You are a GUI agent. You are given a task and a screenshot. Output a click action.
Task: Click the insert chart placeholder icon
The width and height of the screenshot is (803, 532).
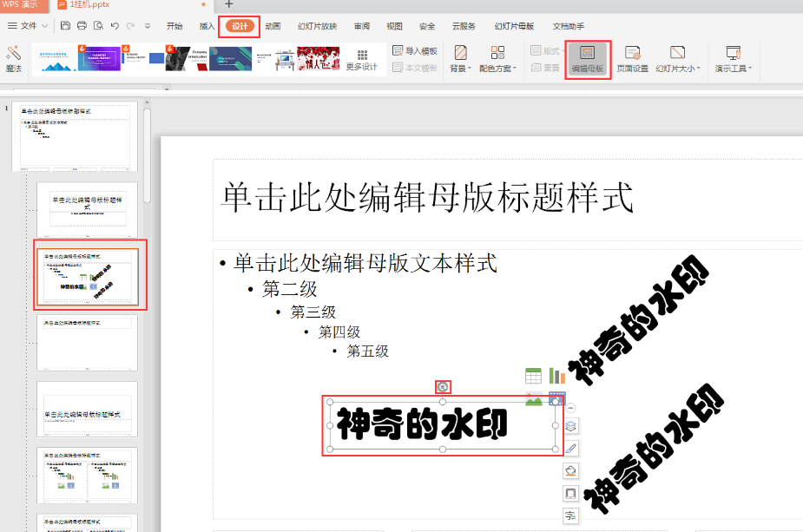pos(556,376)
